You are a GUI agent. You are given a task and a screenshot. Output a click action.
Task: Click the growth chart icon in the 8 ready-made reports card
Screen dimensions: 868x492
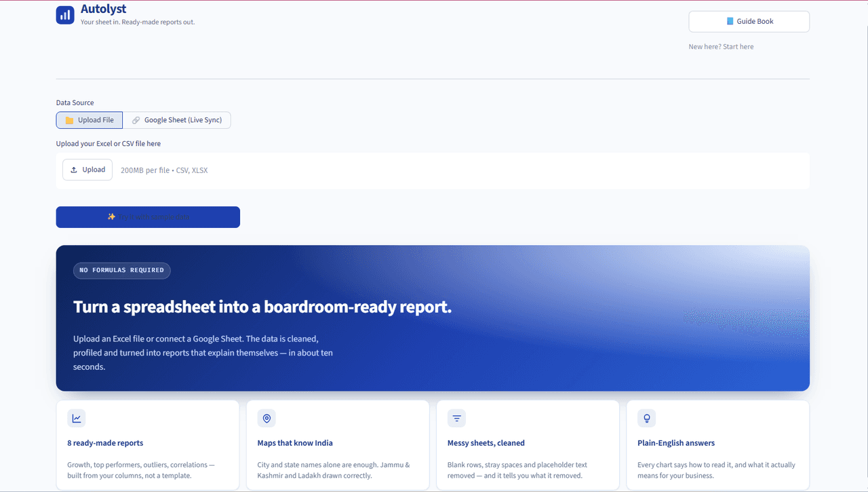tap(77, 419)
